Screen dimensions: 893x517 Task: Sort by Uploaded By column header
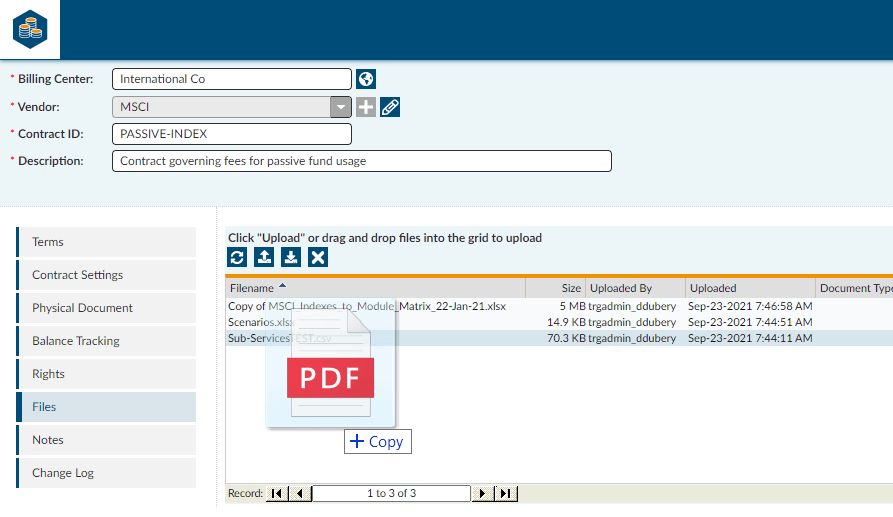point(635,288)
